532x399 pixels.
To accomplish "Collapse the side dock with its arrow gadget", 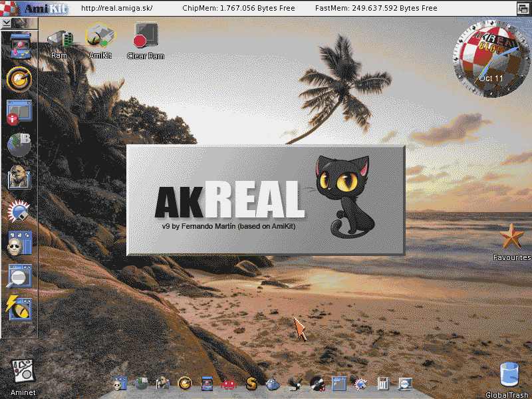I will (7, 23).
